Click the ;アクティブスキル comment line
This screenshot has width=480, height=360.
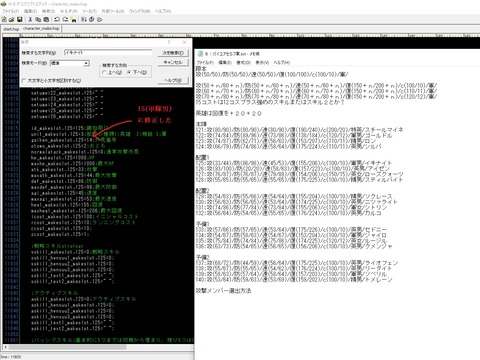coord(54,293)
